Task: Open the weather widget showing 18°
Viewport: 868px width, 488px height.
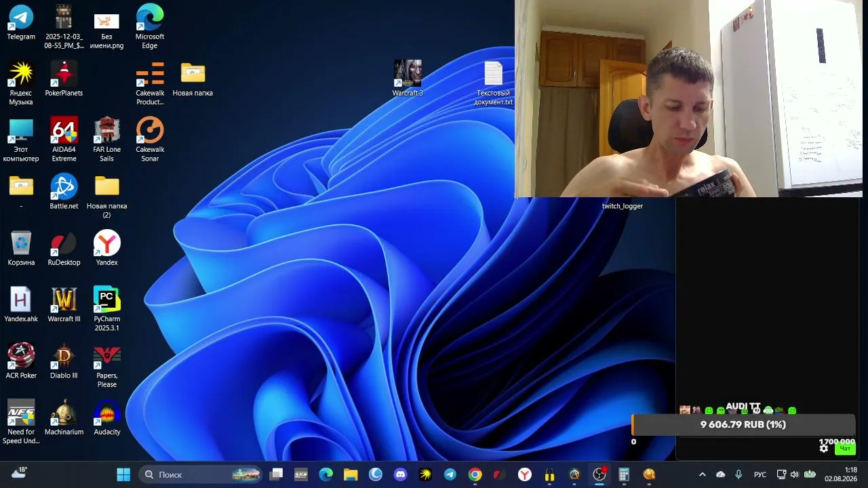Action: click(19, 474)
